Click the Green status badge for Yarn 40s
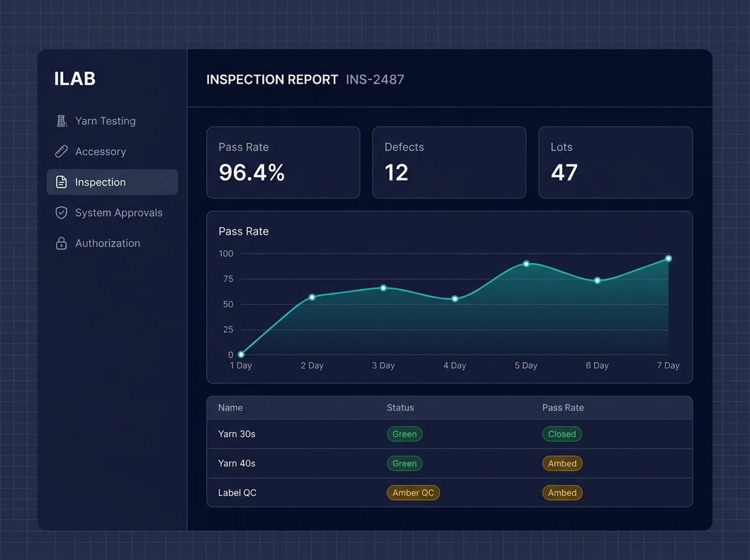 404,464
